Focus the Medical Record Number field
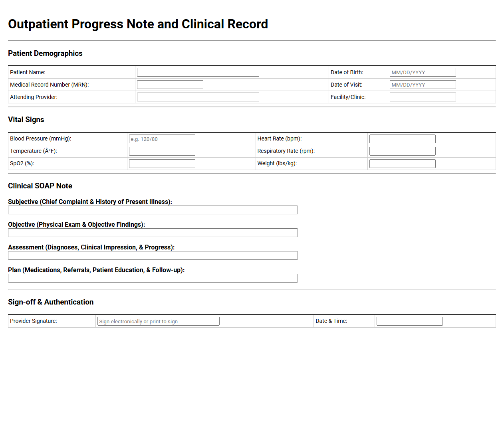 [170, 85]
